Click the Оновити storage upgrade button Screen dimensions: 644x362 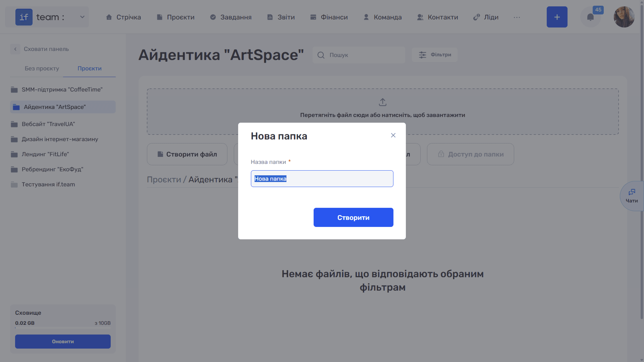pyautogui.click(x=63, y=342)
